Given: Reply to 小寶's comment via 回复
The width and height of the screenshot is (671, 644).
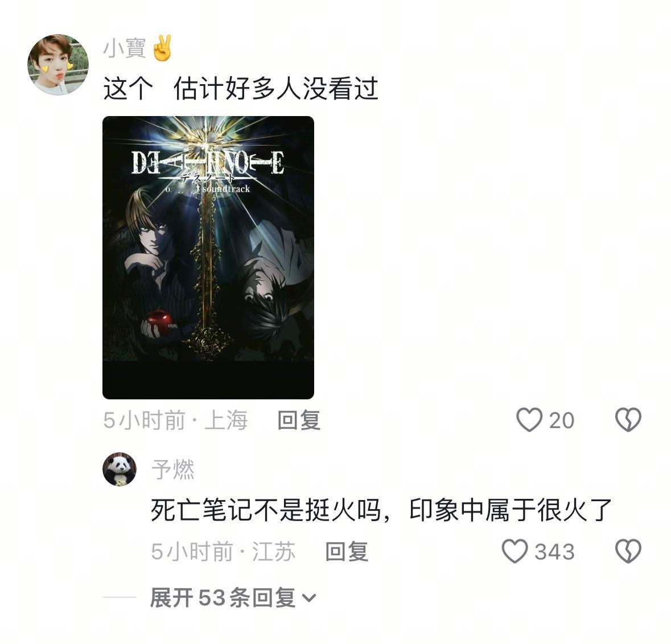Looking at the screenshot, I should pyautogui.click(x=299, y=420).
